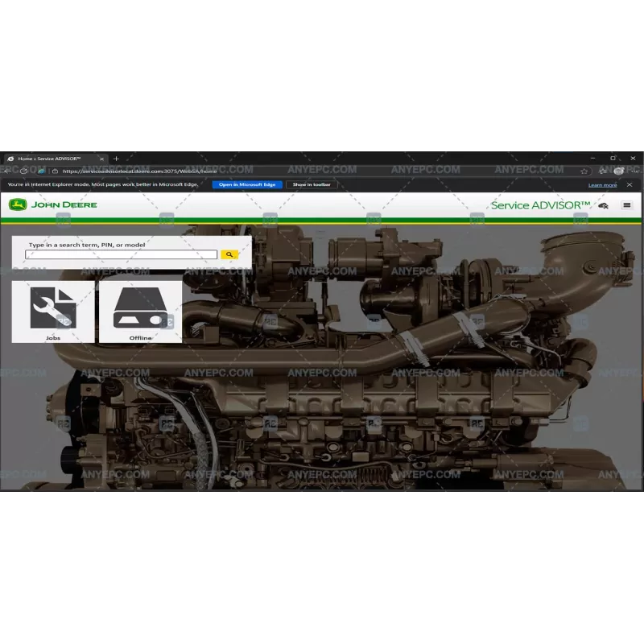The image size is (644, 644).
Task: Click the search term input field
Action: click(x=121, y=253)
